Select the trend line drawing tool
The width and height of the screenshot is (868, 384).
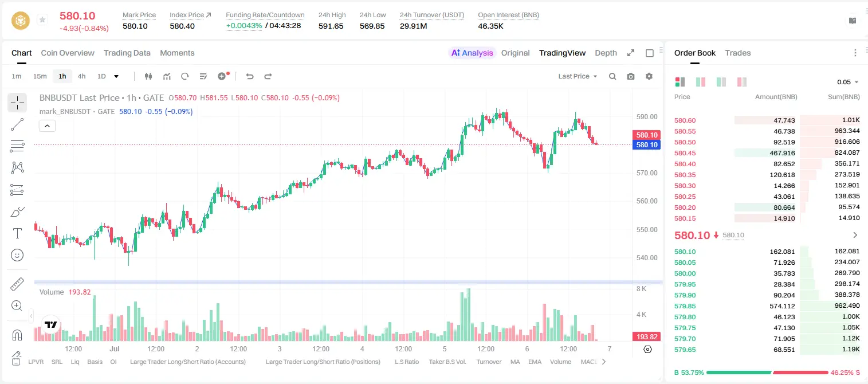(17, 124)
